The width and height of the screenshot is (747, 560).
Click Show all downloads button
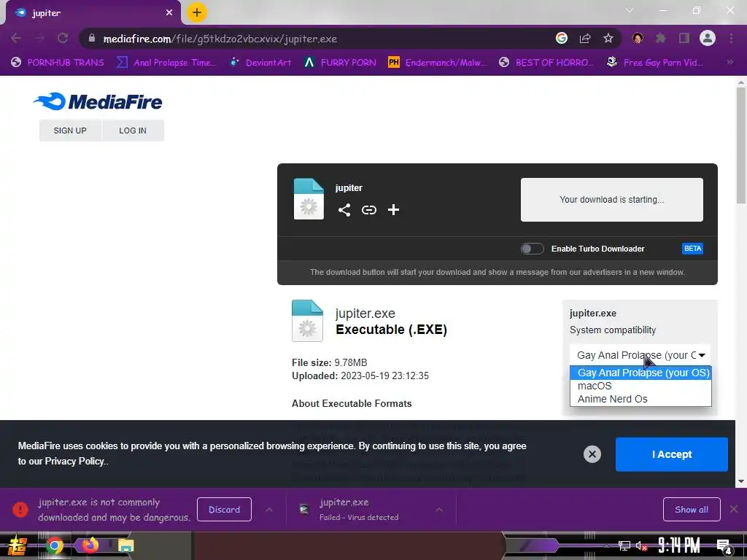click(x=692, y=510)
